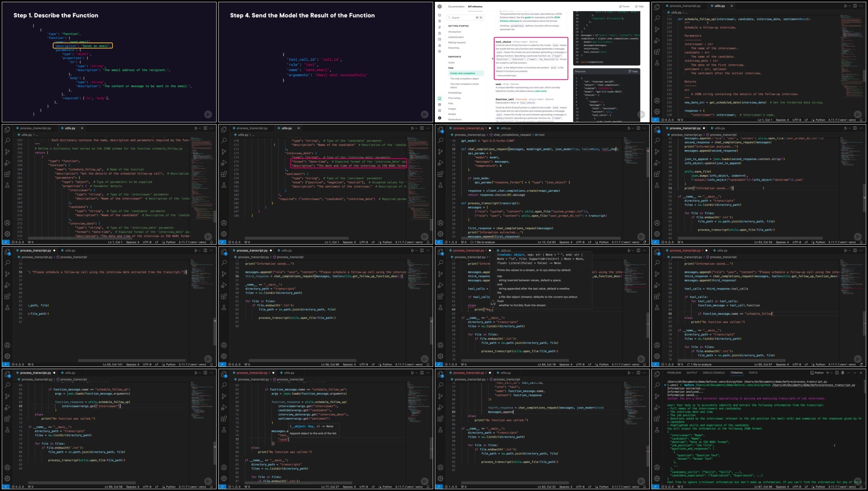Open the 'Step 4. Send the Model' thumbnail

coord(326,62)
